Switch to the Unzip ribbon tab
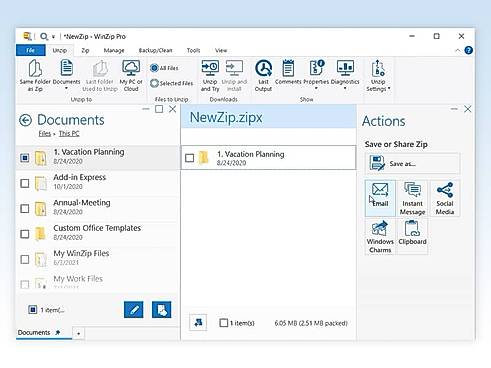This screenshot has height=368, width=491. click(60, 50)
